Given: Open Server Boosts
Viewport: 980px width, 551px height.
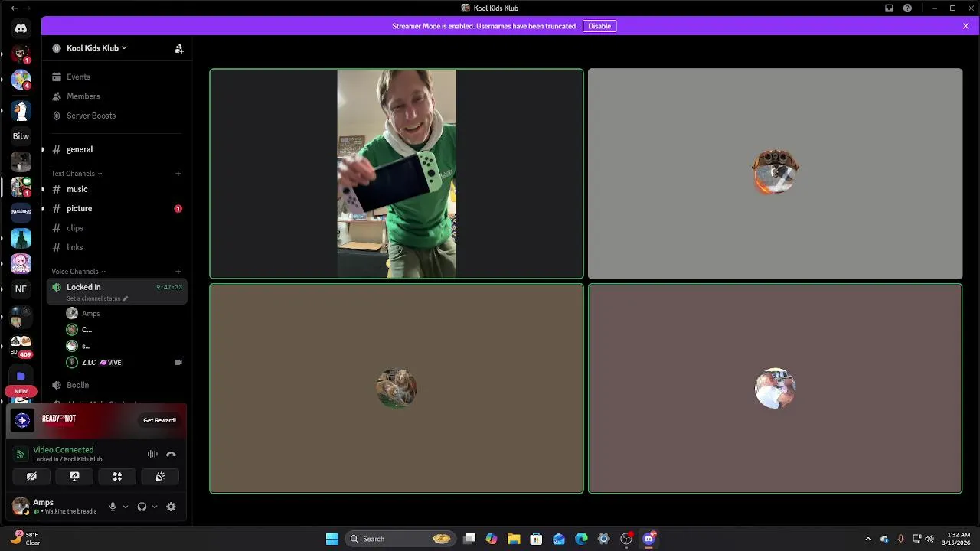Looking at the screenshot, I should [116, 116].
